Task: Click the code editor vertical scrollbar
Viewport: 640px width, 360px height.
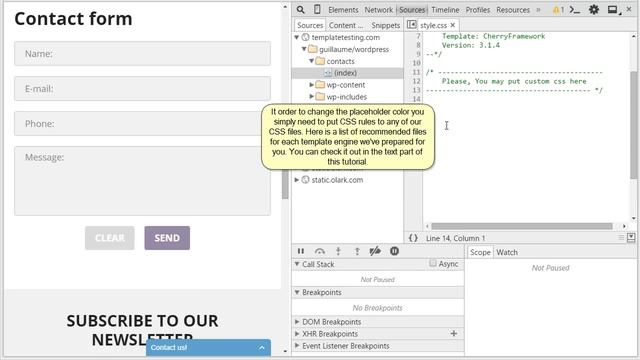Action: pyautogui.click(x=633, y=124)
